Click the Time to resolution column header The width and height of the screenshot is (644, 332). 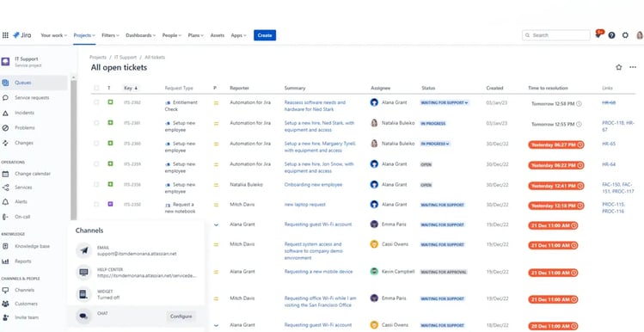[548, 88]
